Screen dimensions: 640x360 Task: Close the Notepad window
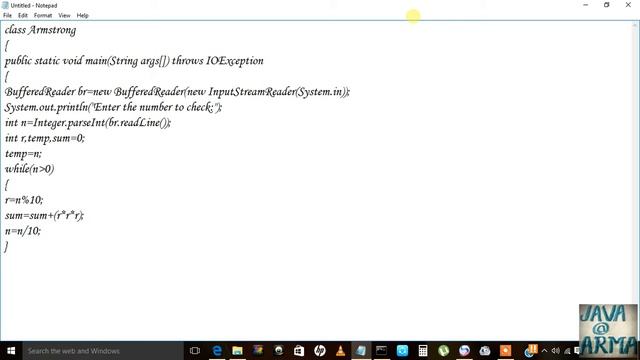point(628,5)
